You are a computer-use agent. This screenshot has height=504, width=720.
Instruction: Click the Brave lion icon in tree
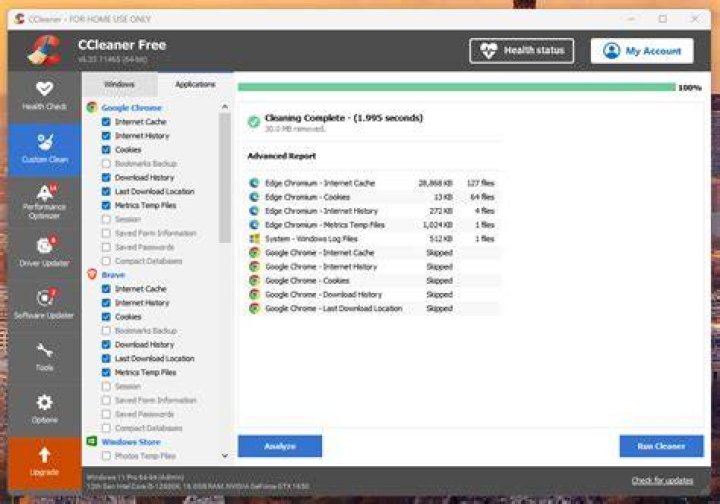click(92, 274)
